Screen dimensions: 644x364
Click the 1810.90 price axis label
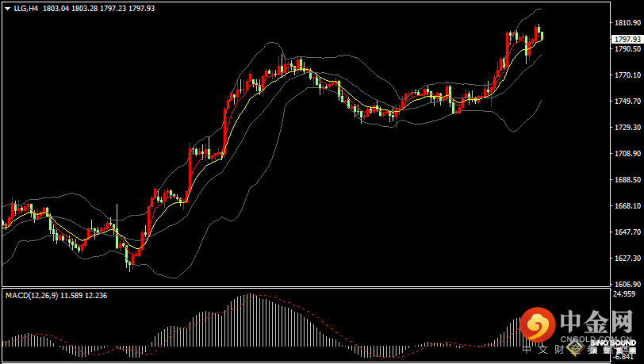click(627, 24)
